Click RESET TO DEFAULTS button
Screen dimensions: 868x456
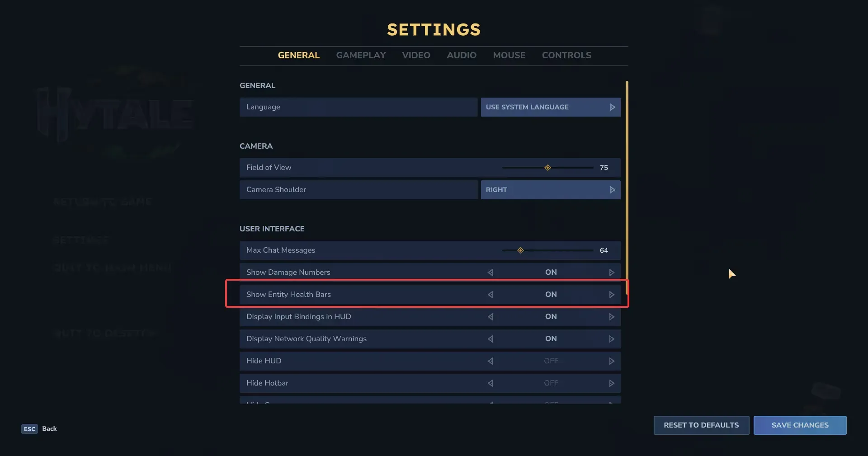701,425
